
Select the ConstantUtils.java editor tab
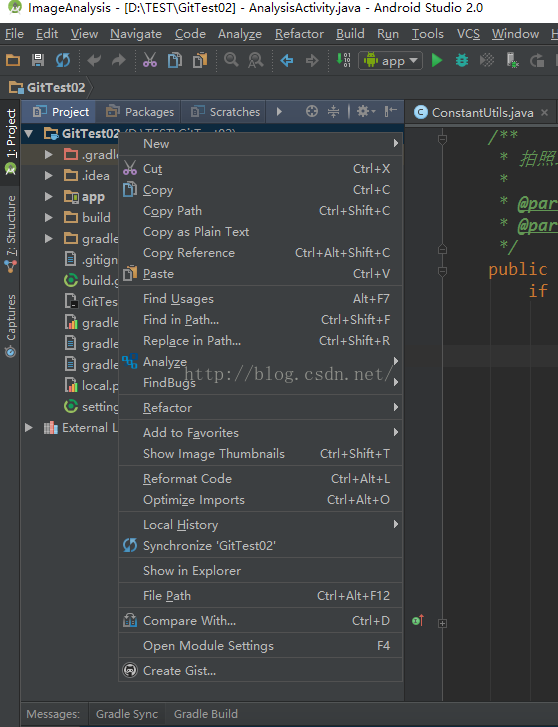(x=482, y=113)
